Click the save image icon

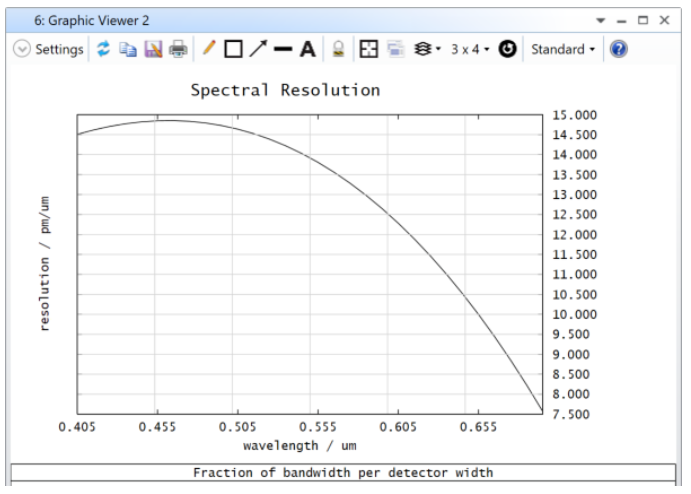pyautogui.click(x=153, y=49)
